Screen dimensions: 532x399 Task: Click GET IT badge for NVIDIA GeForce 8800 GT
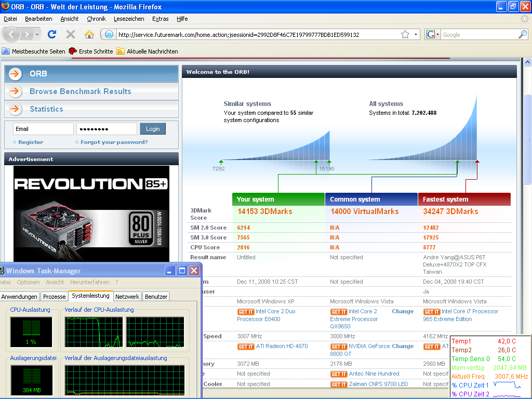[339, 347]
